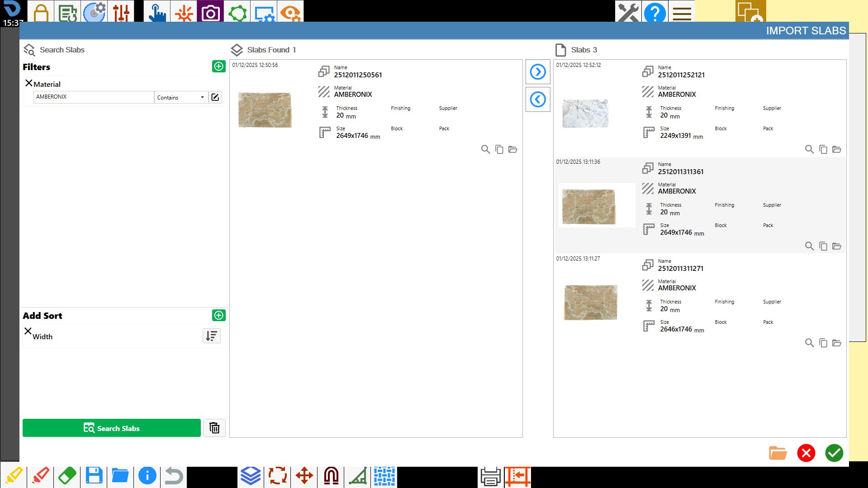
Task: Click the AMBERONIX filter text field
Action: (x=94, y=97)
